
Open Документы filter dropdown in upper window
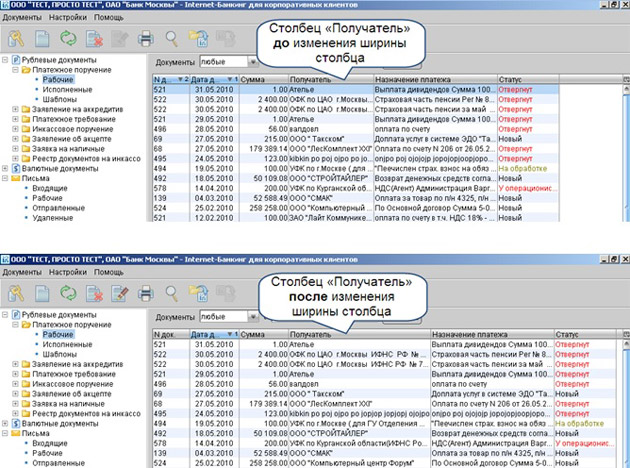[253, 62]
